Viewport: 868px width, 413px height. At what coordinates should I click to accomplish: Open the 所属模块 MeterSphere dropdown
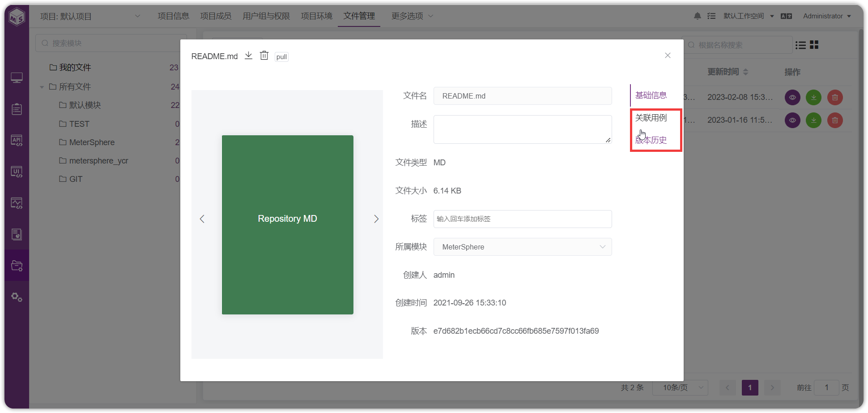pyautogui.click(x=523, y=247)
